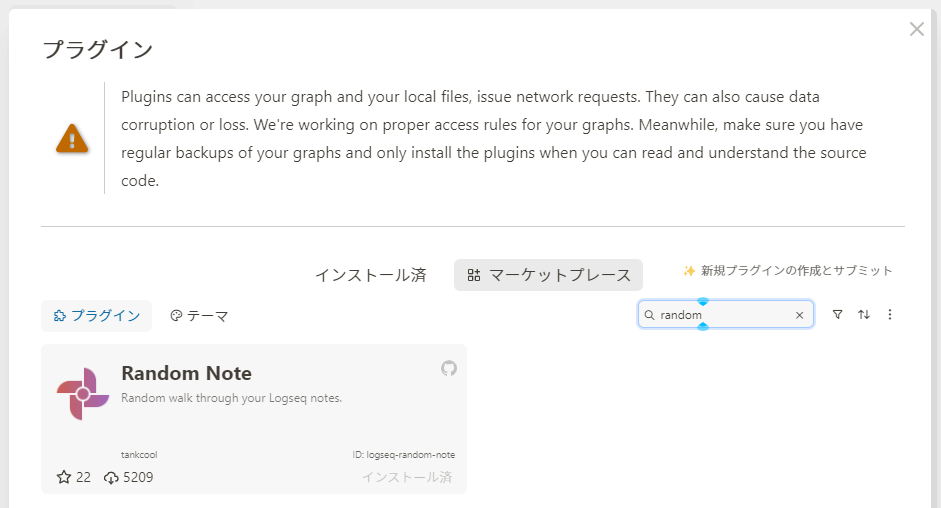
Task: Click the Random Note pinwheel logo
Action: pos(83,394)
